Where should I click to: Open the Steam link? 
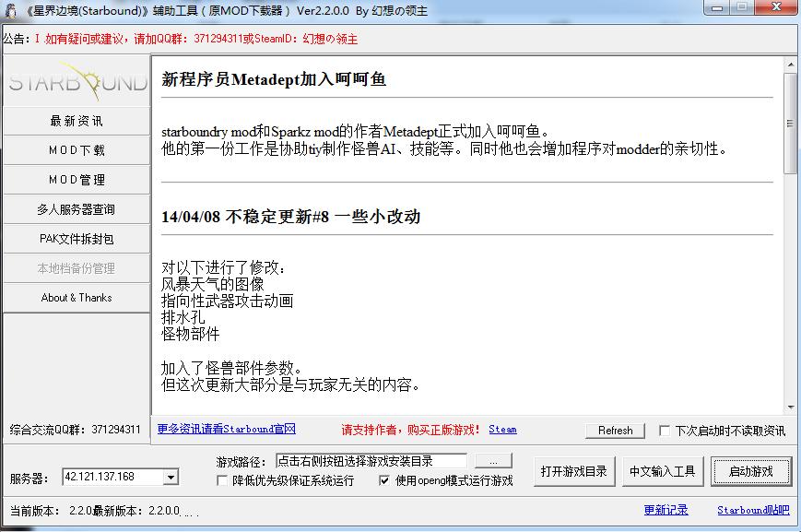point(502,430)
